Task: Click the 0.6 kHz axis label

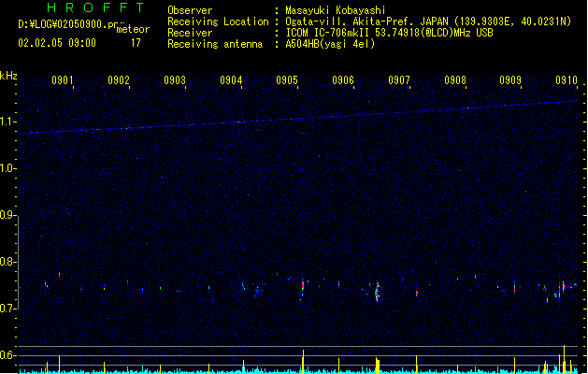Action: tap(8, 355)
